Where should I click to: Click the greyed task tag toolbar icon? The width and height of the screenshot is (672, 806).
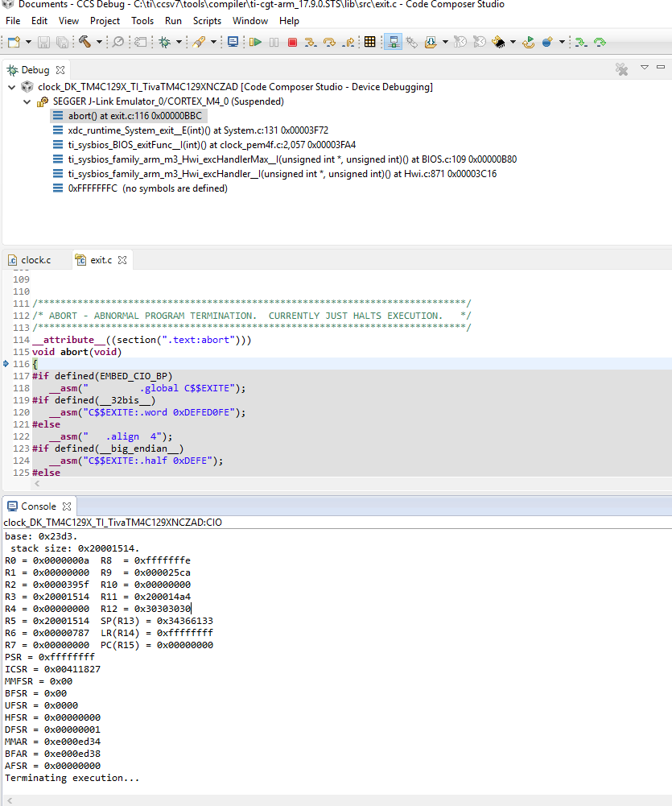tap(141, 42)
